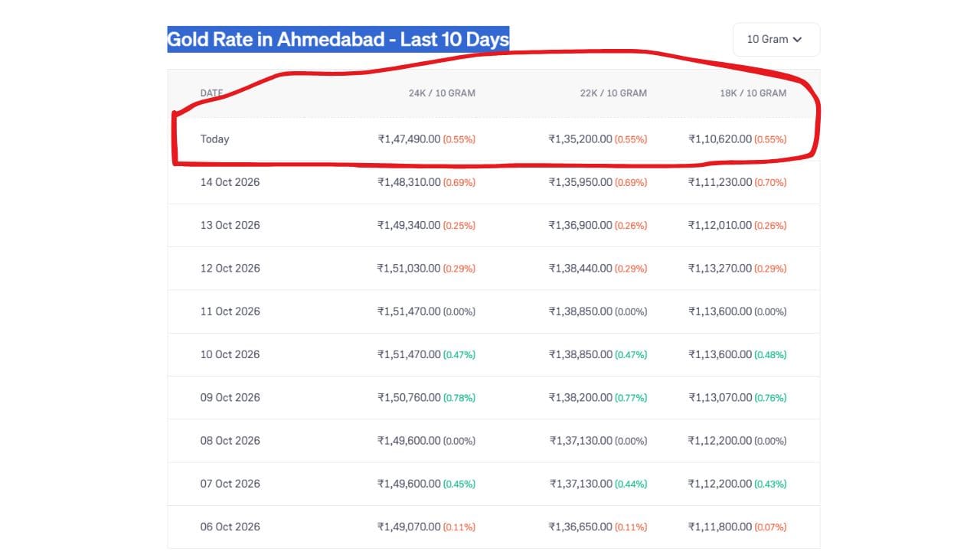
Task: Click the 22K / 10 GRAM column header
Action: [613, 93]
